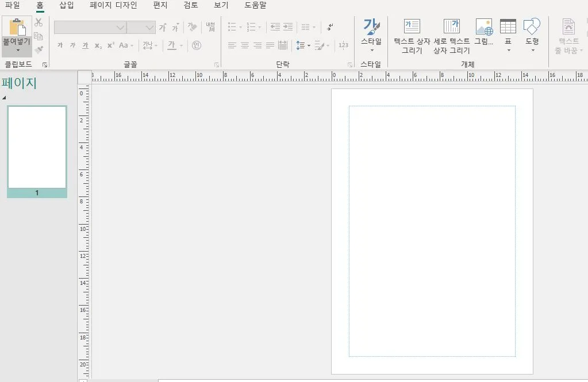This screenshot has width=588, height=382.
Task: Open the 도형 shapes dropdown
Action: [x=532, y=36]
